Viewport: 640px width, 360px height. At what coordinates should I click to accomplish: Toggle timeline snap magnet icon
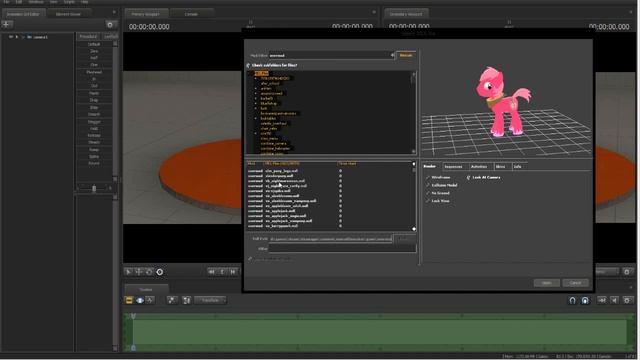point(573,301)
